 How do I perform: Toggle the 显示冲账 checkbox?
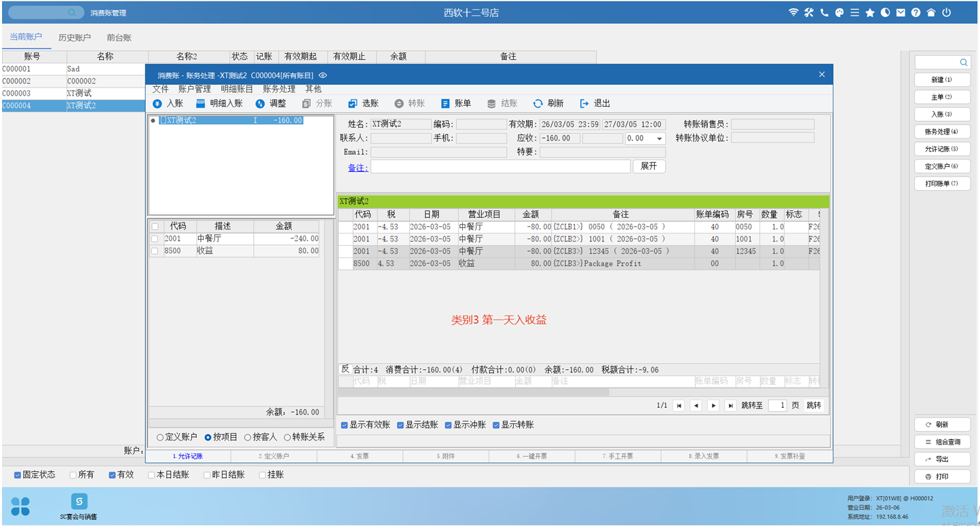point(448,425)
